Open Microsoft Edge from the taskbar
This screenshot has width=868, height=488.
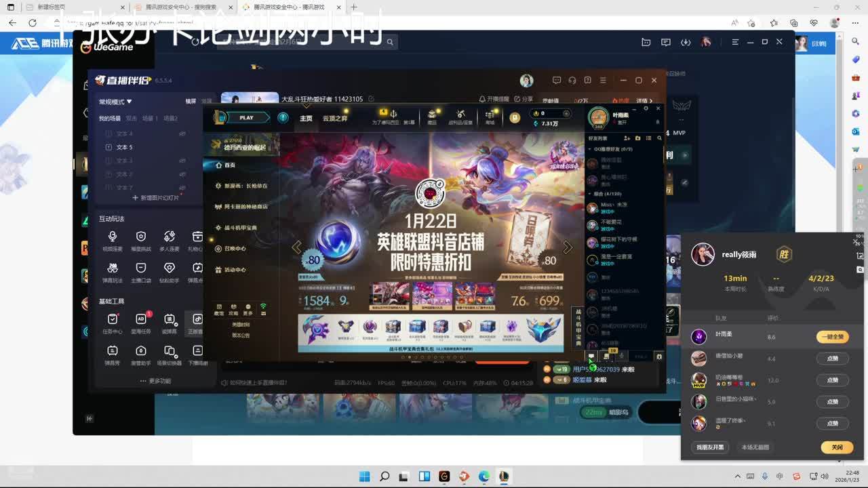click(484, 476)
